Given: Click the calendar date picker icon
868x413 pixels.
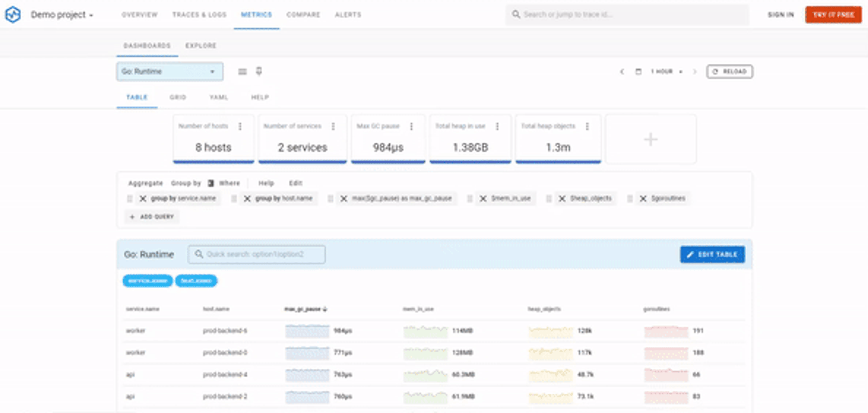Looking at the screenshot, I should (x=638, y=72).
